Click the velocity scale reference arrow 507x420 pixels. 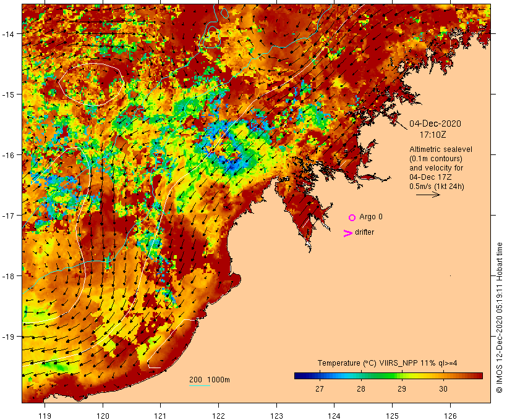pyautogui.click(x=428, y=195)
